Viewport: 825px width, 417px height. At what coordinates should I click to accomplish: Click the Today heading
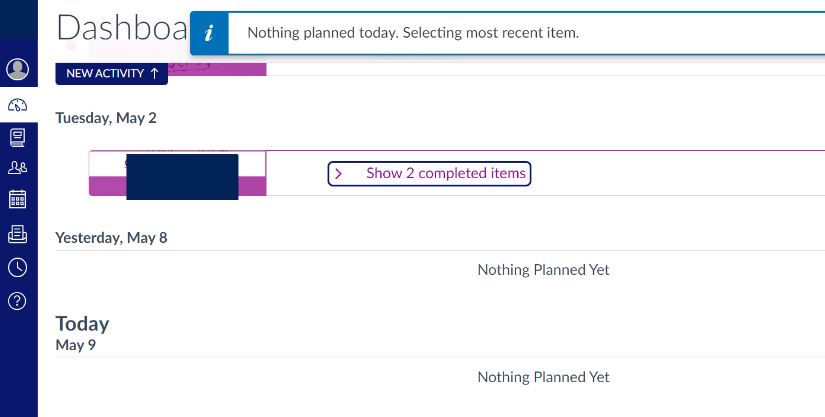point(82,324)
